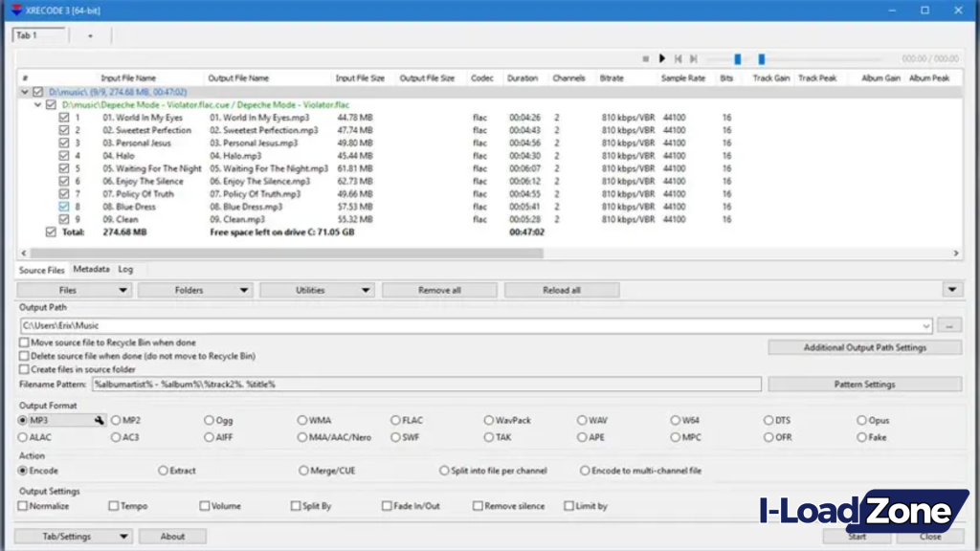Image resolution: width=980 pixels, height=551 pixels.
Task: Click the previous track playback icon
Action: click(x=679, y=58)
